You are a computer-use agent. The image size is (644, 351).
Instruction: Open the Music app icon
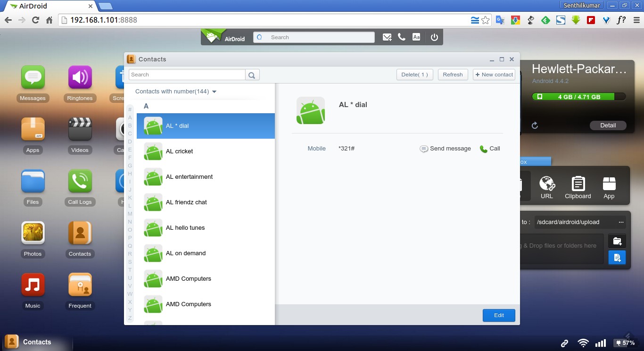[x=33, y=285]
